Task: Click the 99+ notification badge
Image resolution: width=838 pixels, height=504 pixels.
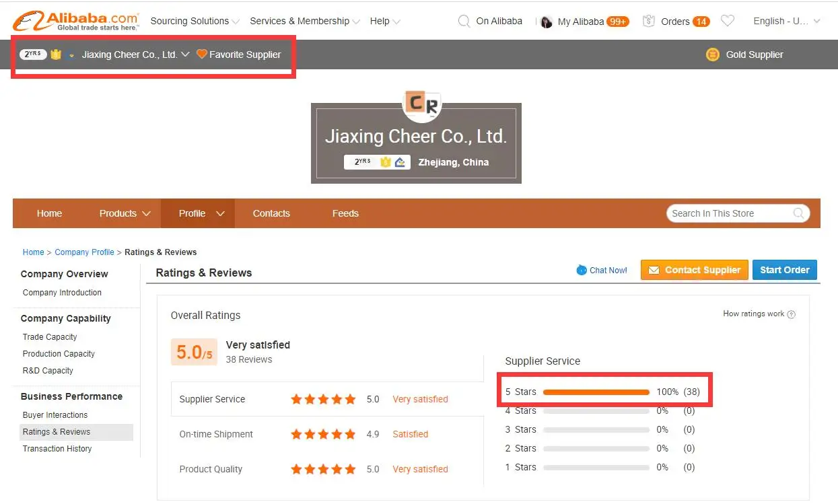Action: 617,22
